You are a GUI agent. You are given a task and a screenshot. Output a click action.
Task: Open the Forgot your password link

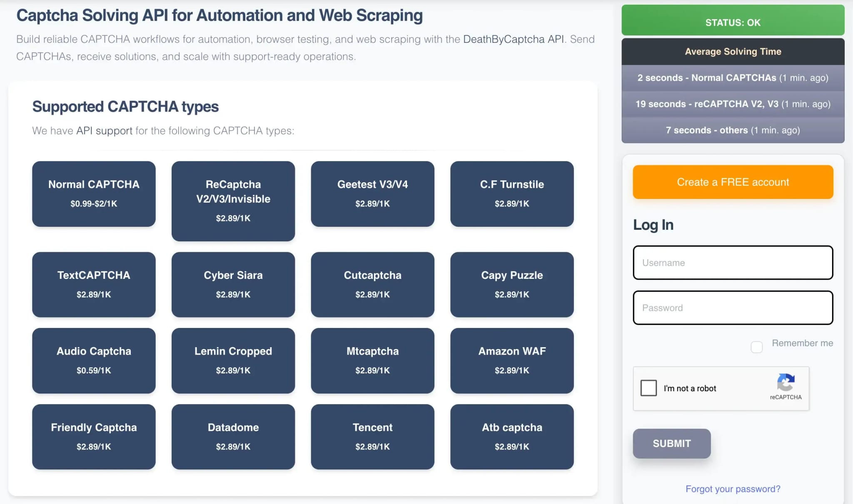click(733, 489)
